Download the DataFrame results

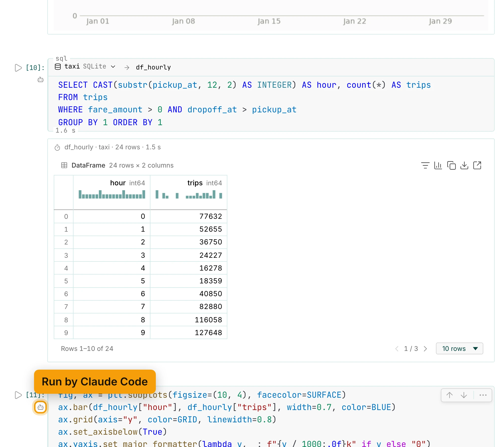coord(464,165)
